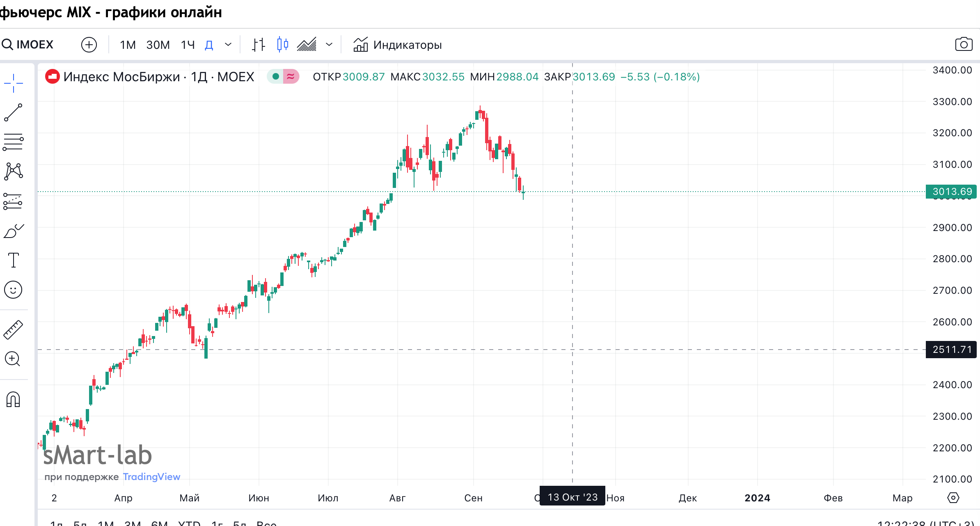
Task: Activate the ruler measurement tool
Action: (13, 329)
